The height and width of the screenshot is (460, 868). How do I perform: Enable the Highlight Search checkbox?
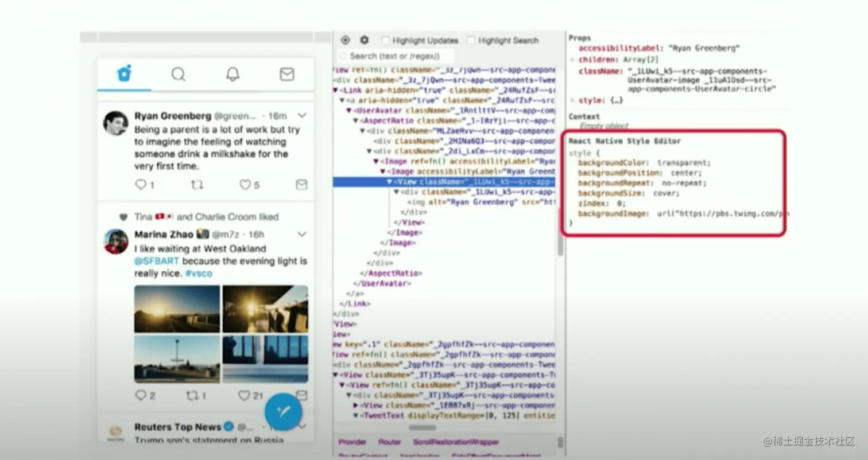point(471,40)
